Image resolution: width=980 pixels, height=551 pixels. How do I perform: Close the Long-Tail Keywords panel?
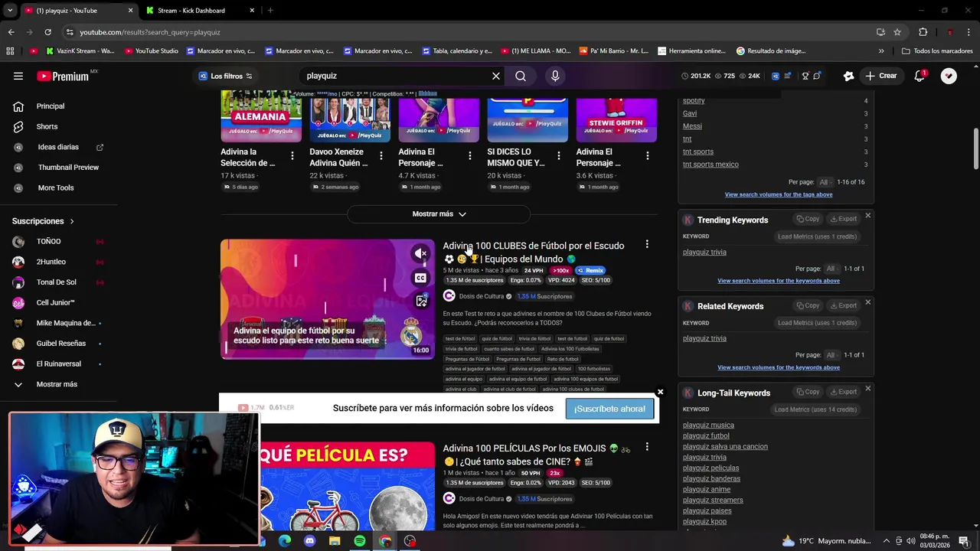tap(867, 389)
